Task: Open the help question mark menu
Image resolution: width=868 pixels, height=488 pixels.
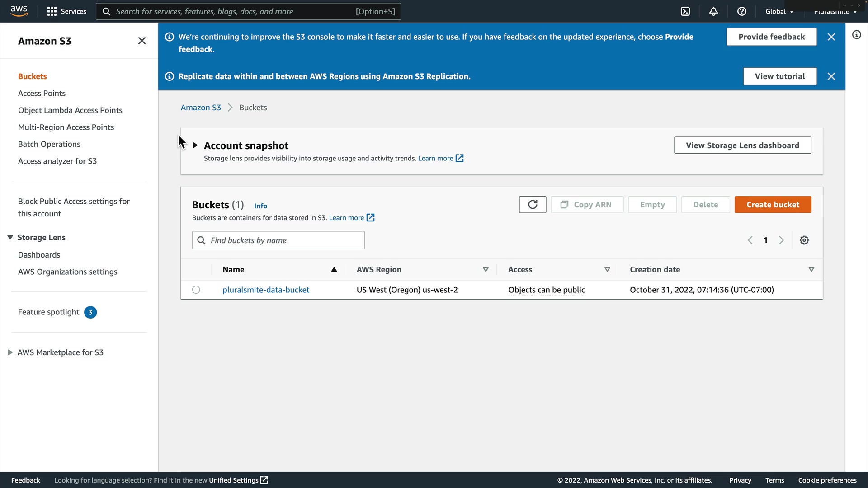Action: pyautogui.click(x=741, y=11)
